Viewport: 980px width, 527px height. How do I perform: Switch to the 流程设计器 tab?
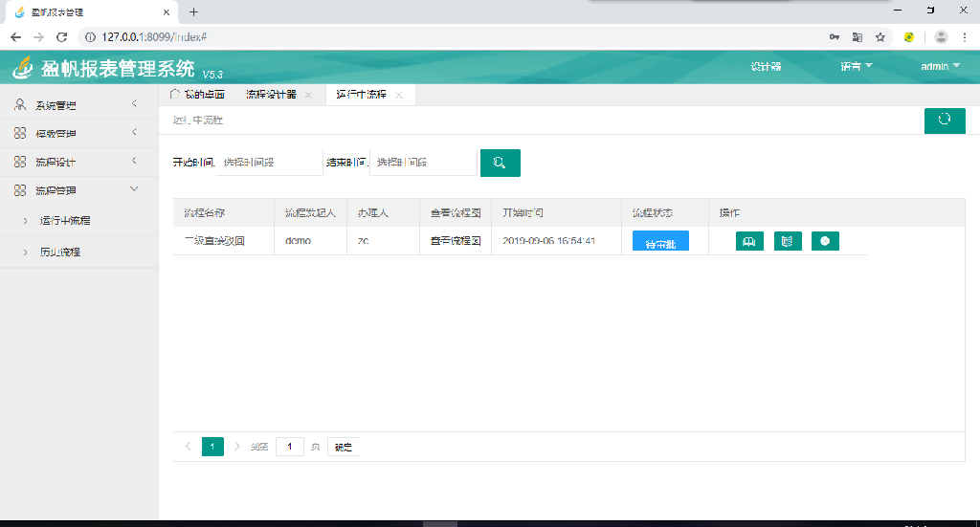(x=271, y=95)
